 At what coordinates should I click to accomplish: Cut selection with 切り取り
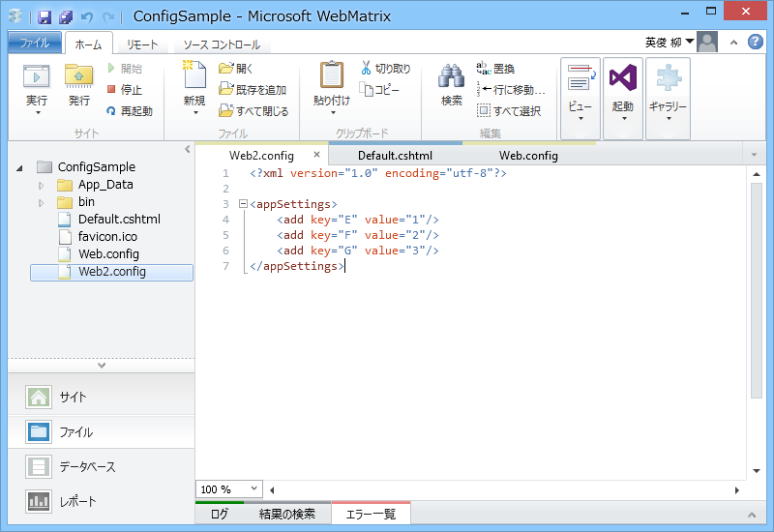(385, 68)
